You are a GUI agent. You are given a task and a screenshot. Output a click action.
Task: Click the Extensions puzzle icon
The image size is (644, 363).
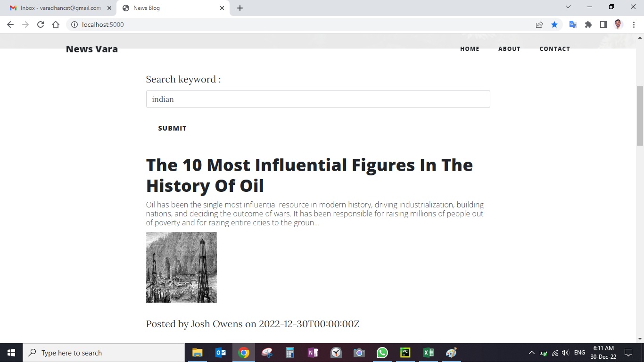click(588, 24)
